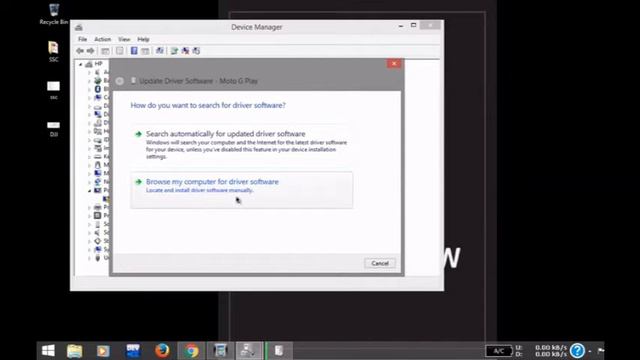Toggle the show/hide console tree toolbar icon

(105, 51)
